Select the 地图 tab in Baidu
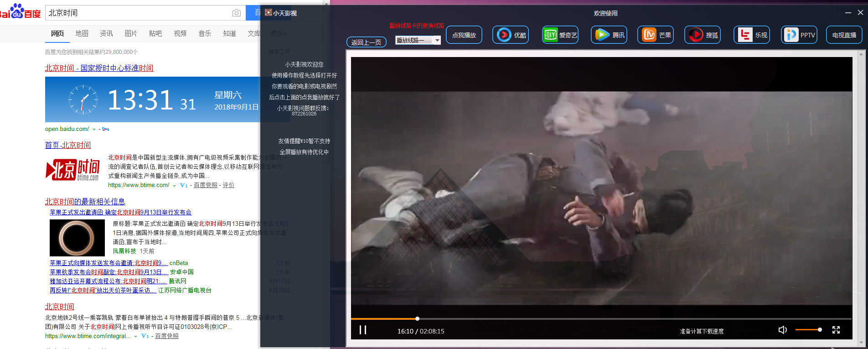The width and height of the screenshot is (868, 349). (x=82, y=33)
